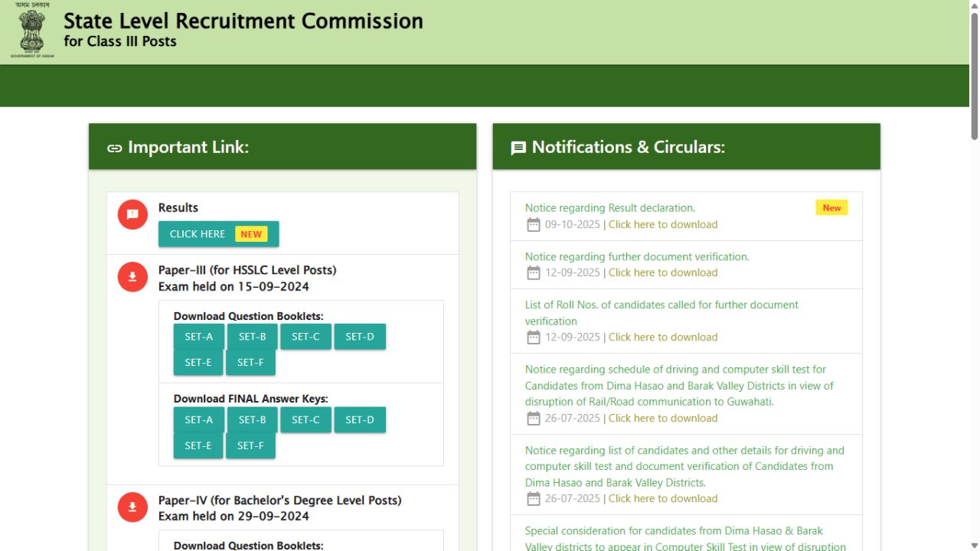The height and width of the screenshot is (551, 980).
Task: Click the chain link icon in Important Link header
Action: [x=114, y=148]
